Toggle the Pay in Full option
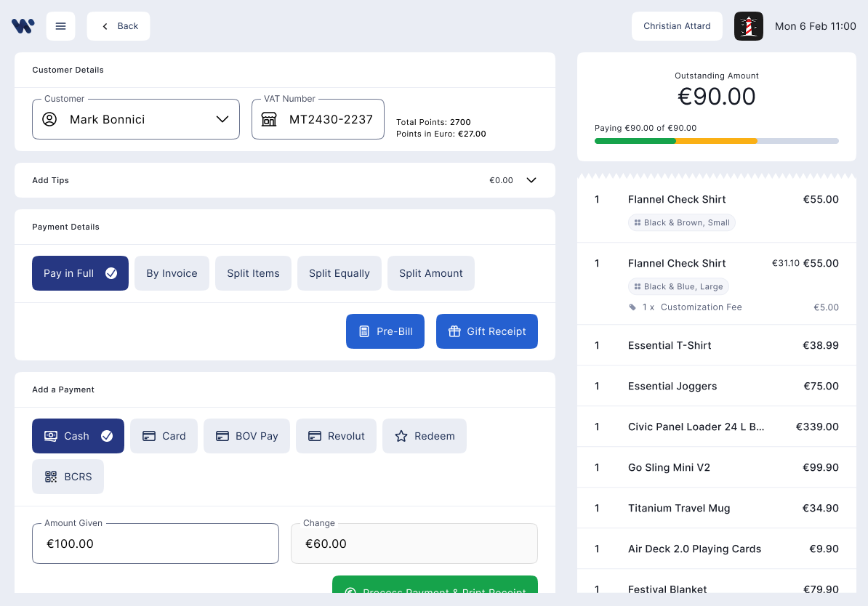Viewport: 868px width, 606px height. point(80,273)
